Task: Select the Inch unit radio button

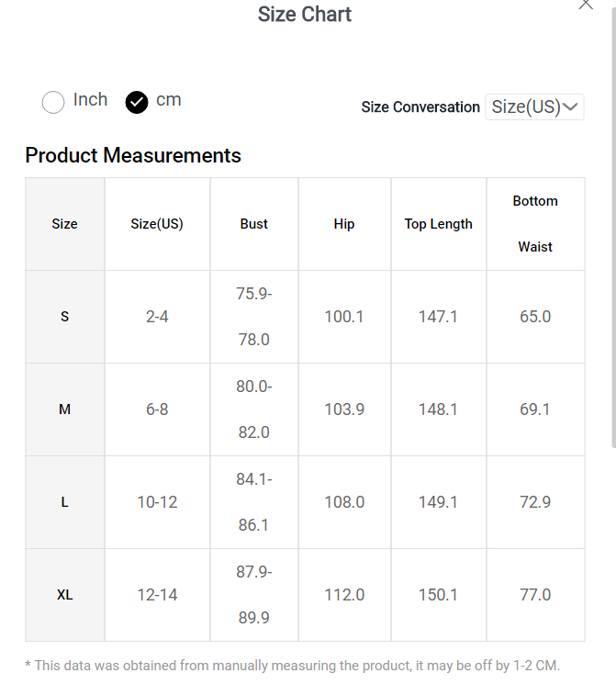Action: coord(53,102)
